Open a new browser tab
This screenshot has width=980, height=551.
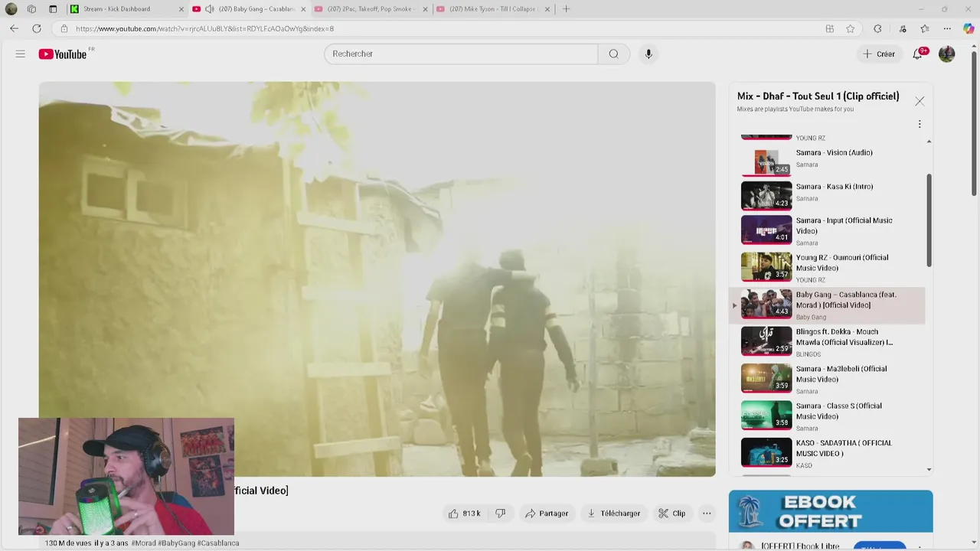coord(566,9)
